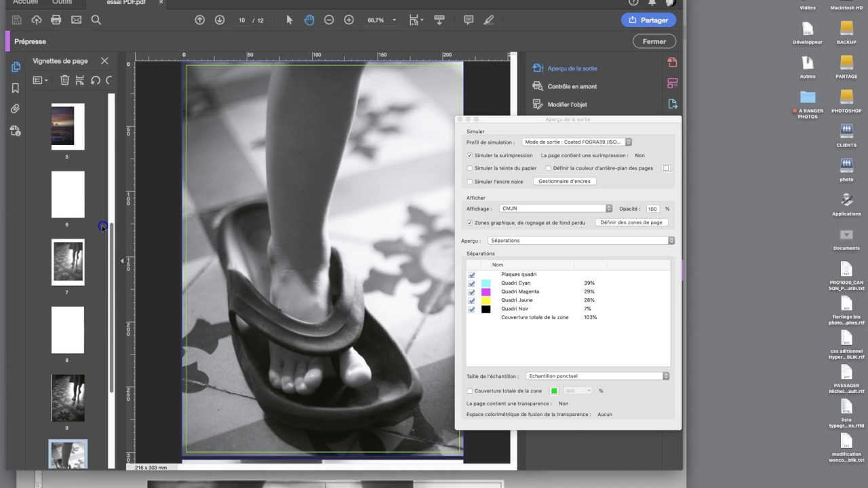The width and height of the screenshot is (868, 488).
Task: Open the thumbnail options menu in Vignettes panel
Action: tap(41, 80)
